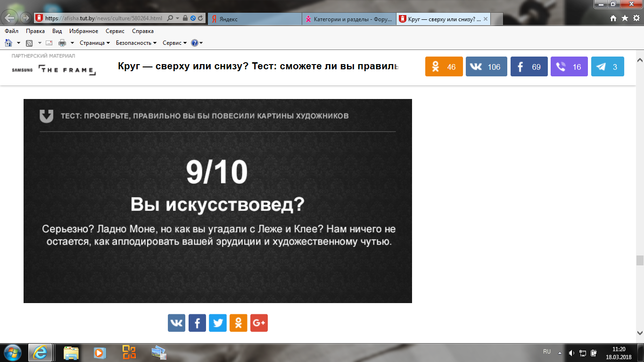Share the article on Odnoklassniki from the header
This screenshot has height=362, width=644.
point(444,67)
